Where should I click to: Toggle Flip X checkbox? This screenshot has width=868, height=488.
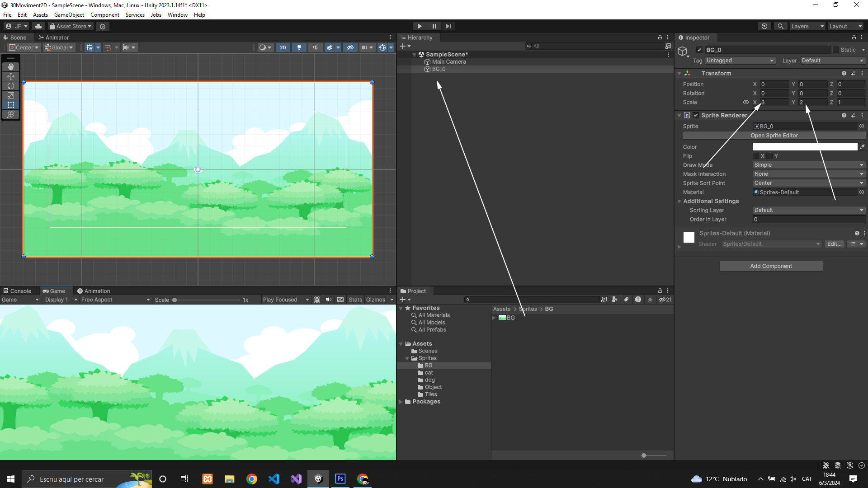coord(756,156)
